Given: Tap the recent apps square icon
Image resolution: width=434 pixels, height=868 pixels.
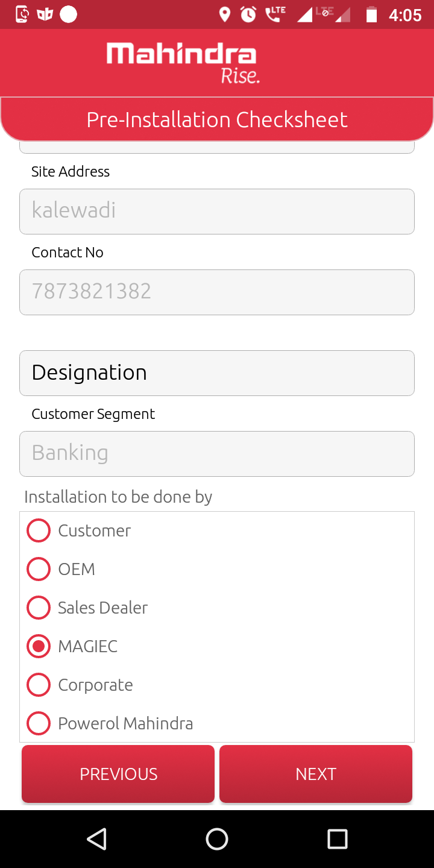Looking at the screenshot, I should pos(337,838).
